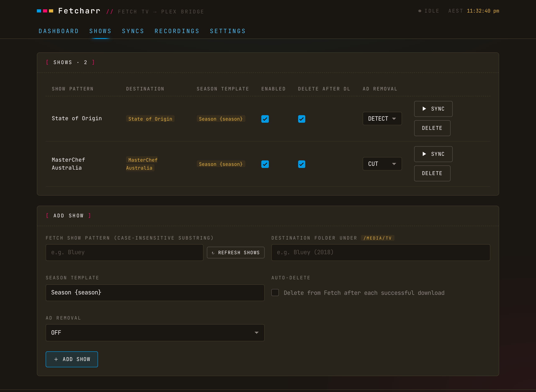Toggle Delete After DL for State of Origin
This screenshot has height=392, width=536.
301,119
